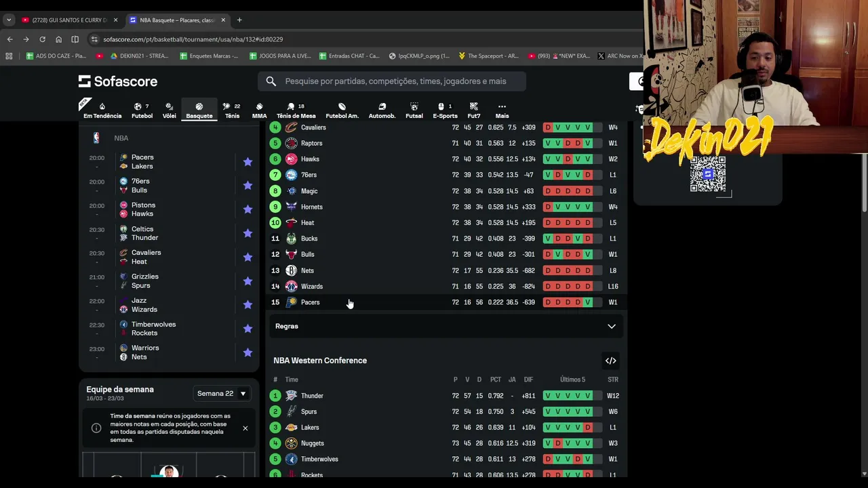Click the Bucks team logo in standings

[x=292, y=239]
